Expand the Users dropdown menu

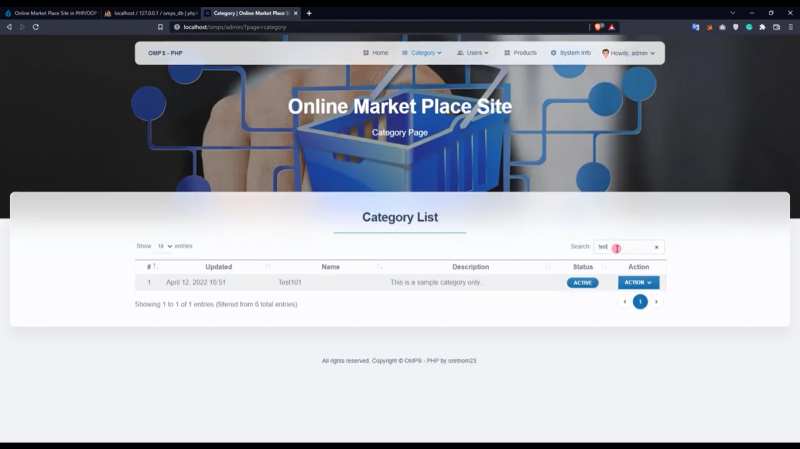point(473,53)
